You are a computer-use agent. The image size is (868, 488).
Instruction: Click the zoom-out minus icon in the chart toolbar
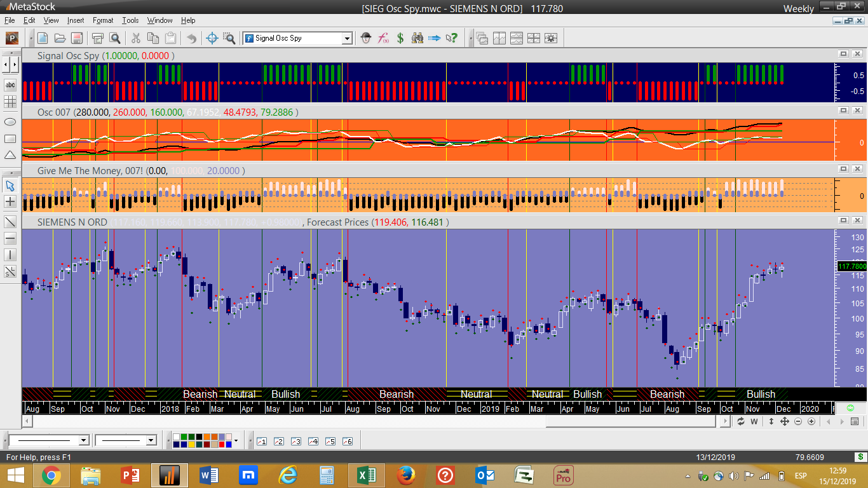pyautogui.click(x=798, y=422)
